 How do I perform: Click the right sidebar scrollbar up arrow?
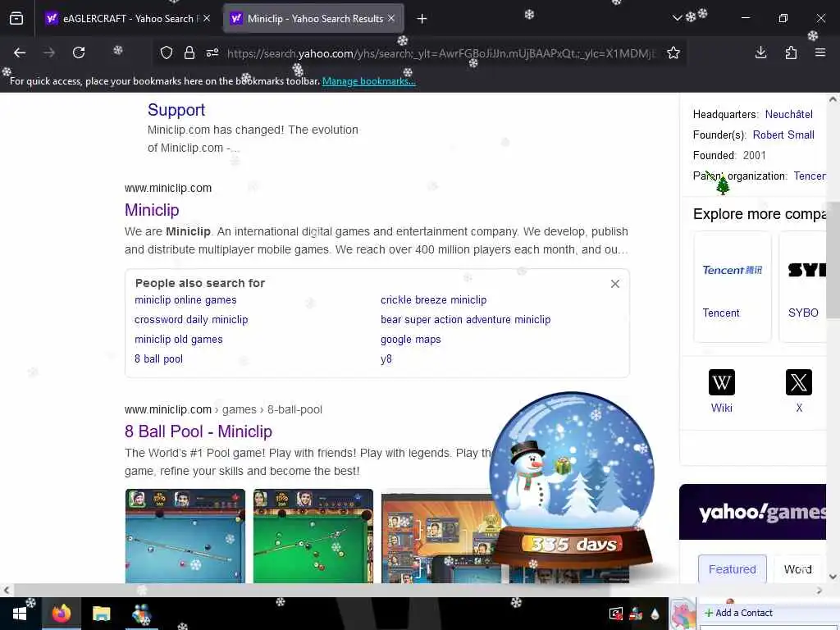833,99
